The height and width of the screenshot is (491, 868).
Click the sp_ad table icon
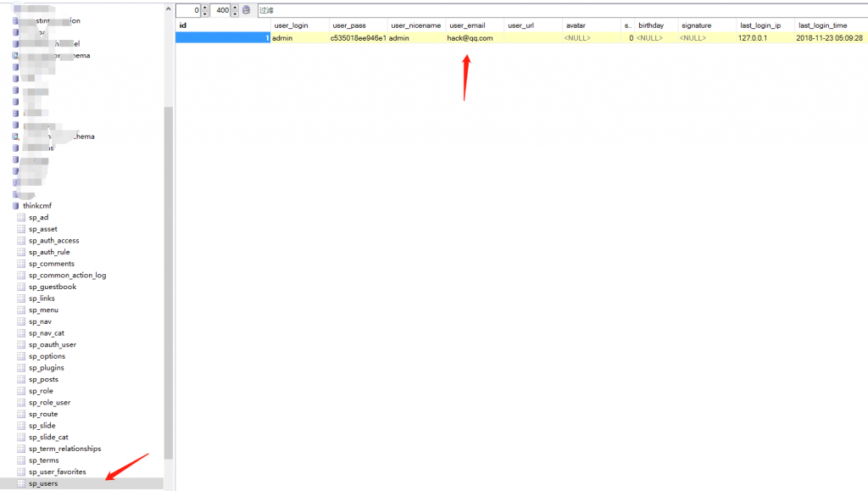[x=21, y=218]
